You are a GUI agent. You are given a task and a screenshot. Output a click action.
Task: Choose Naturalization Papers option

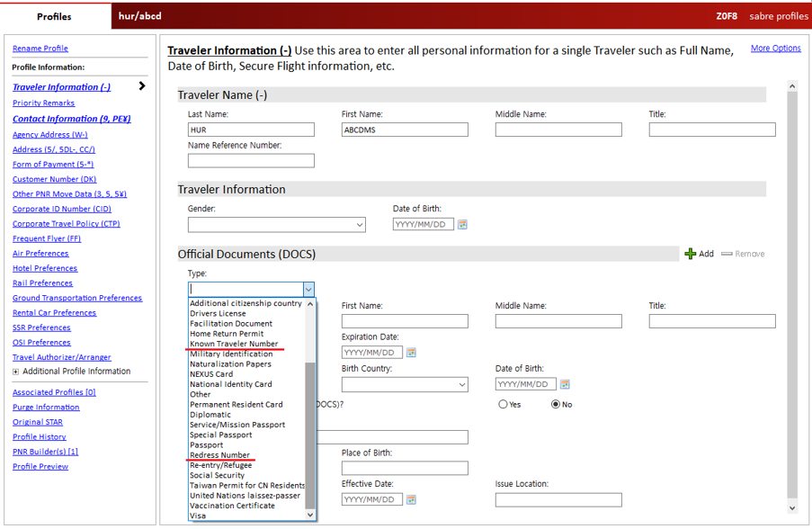(230, 363)
